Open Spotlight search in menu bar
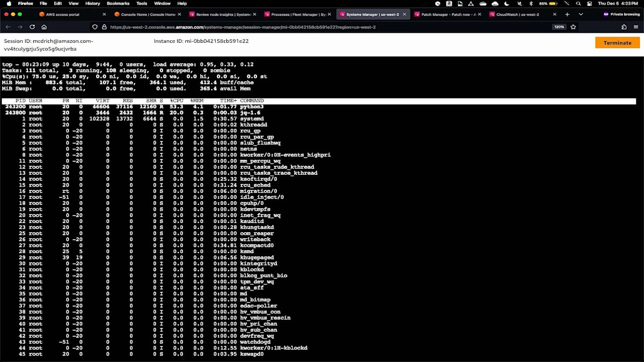This screenshot has width=644, height=362. [579, 3]
